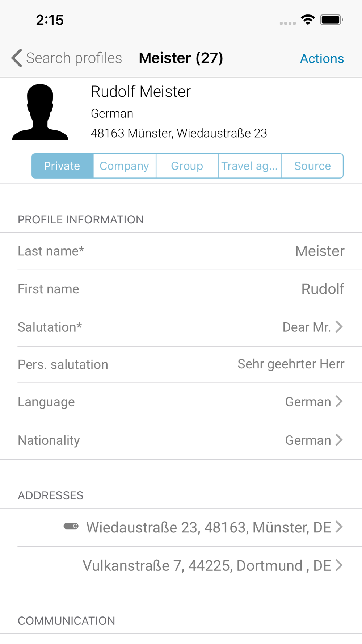Tap the battery indicator icon
This screenshot has height=644, width=362.
coord(332,20)
